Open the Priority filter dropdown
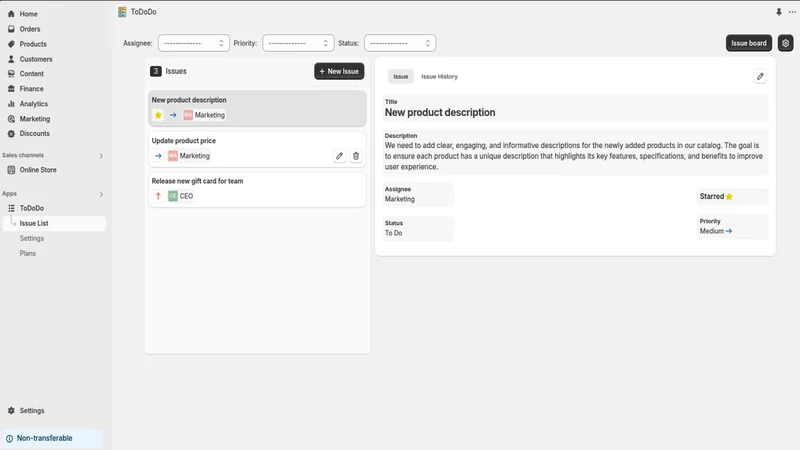Viewport: 800px width, 450px height. coord(298,43)
